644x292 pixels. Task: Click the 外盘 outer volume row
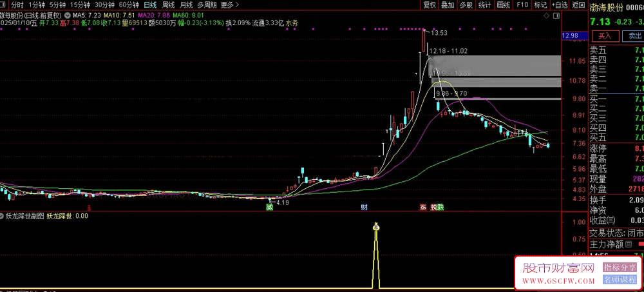[616, 189]
